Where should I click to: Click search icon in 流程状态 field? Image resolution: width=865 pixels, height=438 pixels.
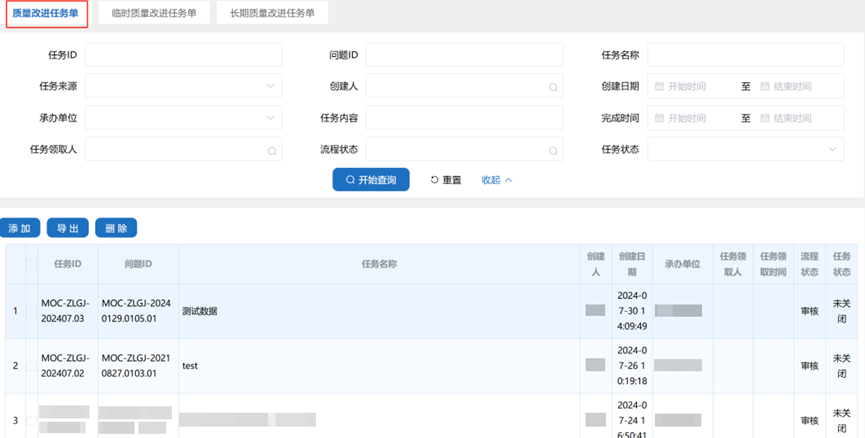[x=552, y=151]
